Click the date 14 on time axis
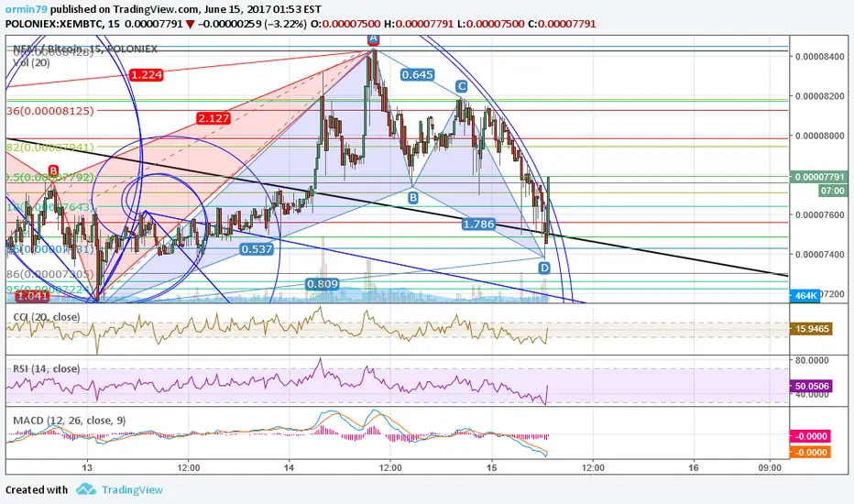 coord(289,467)
